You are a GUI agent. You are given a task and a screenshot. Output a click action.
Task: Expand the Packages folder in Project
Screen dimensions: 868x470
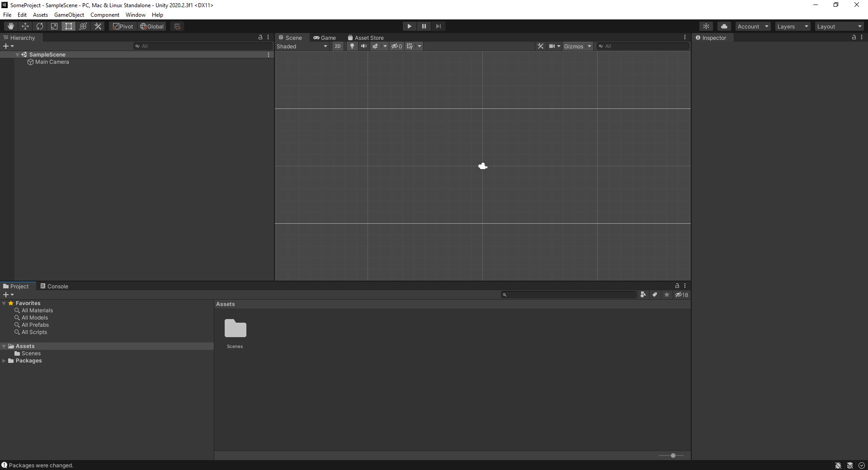[4, 361]
